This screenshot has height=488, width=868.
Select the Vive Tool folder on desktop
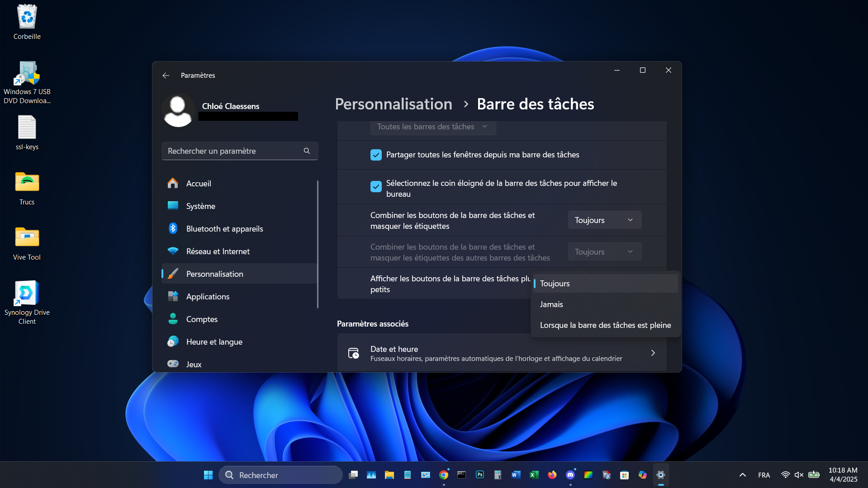[x=27, y=243]
